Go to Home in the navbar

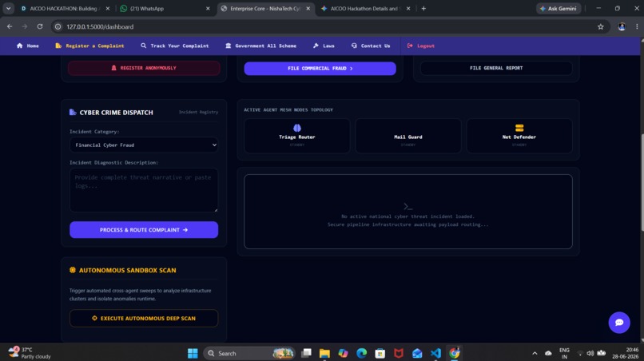point(27,46)
